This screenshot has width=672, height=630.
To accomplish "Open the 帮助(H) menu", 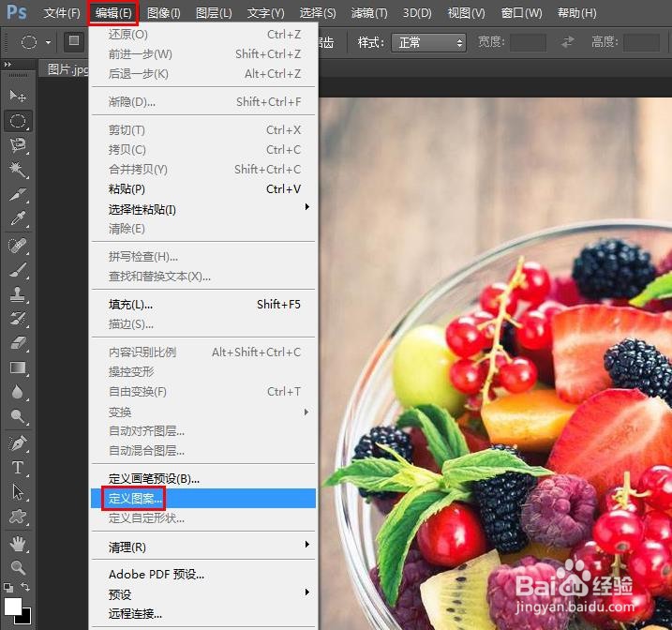I will 576,13.
